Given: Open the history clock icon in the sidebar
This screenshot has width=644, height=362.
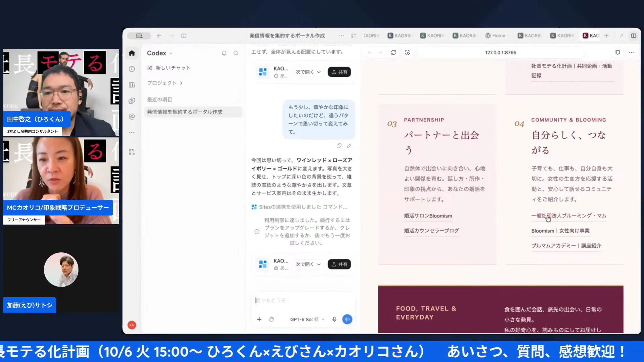Looking at the screenshot, I should 132,69.
